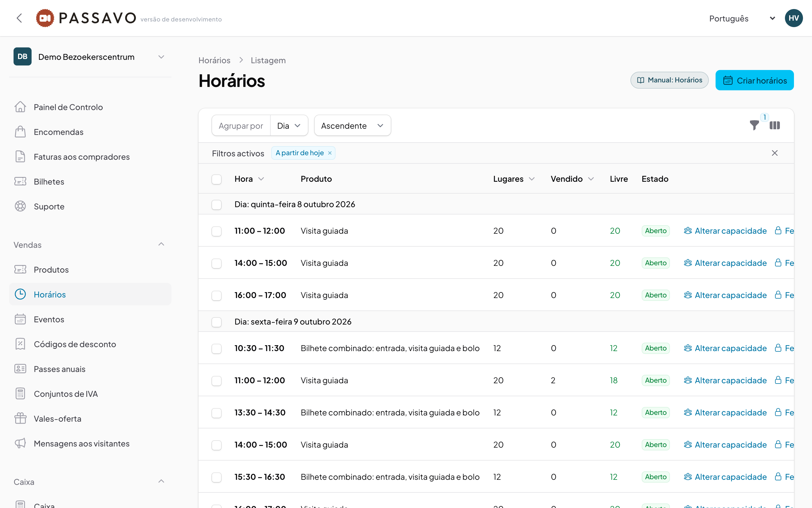
Task: Open the Manual: Horários button
Action: [669, 80]
